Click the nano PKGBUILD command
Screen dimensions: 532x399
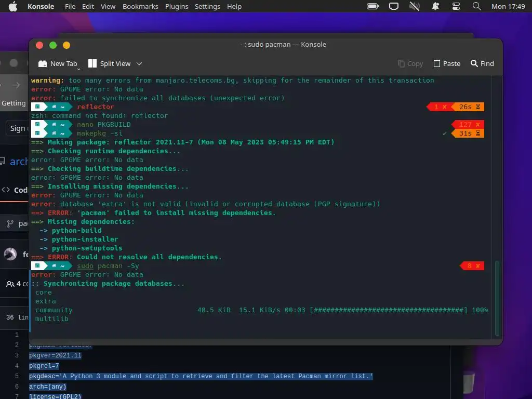pos(104,124)
